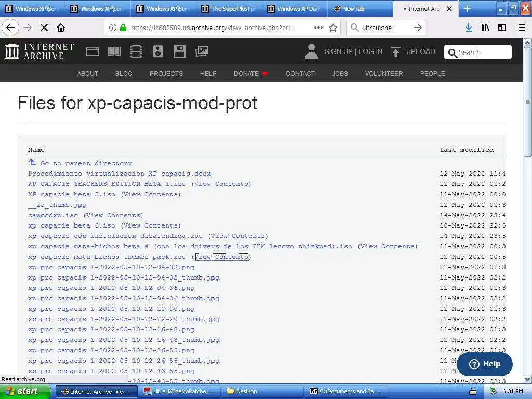532x399 pixels.
Task: Open the Images picture icon
Action: (202, 51)
